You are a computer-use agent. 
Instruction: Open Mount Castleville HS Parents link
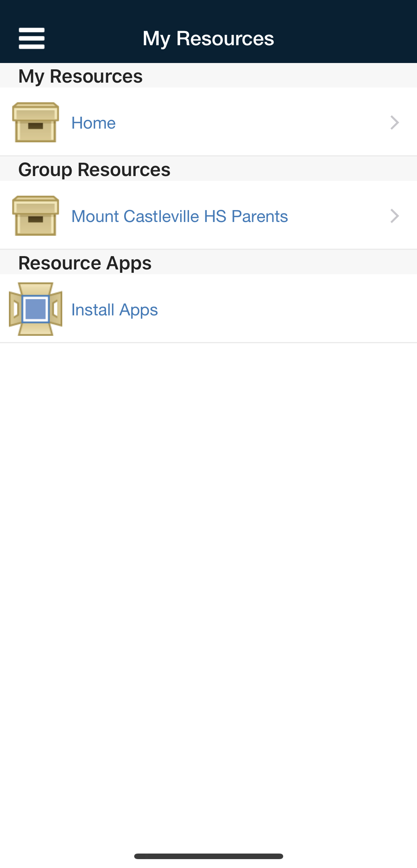pos(179,216)
